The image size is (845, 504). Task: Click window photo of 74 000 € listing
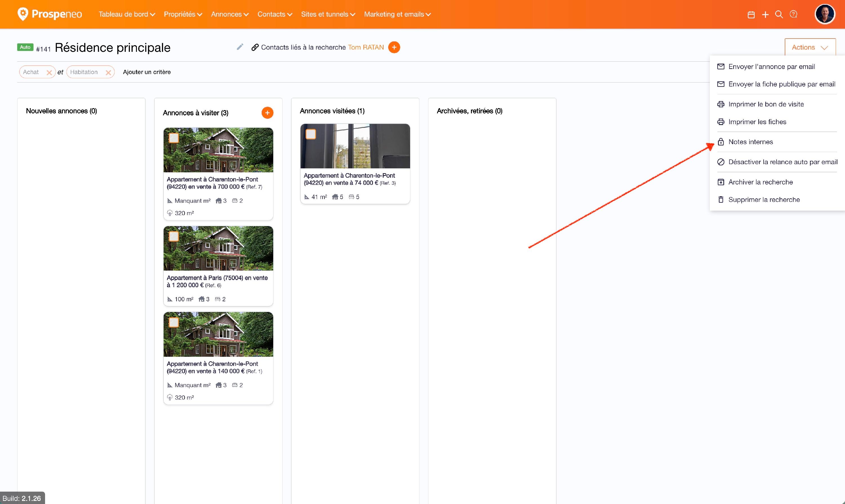[355, 146]
